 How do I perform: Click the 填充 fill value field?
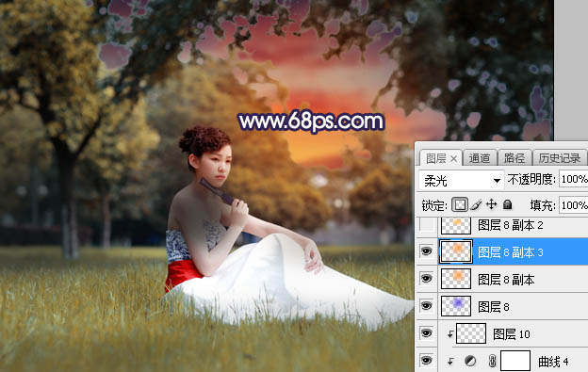pyautogui.click(x=573, y=205)
